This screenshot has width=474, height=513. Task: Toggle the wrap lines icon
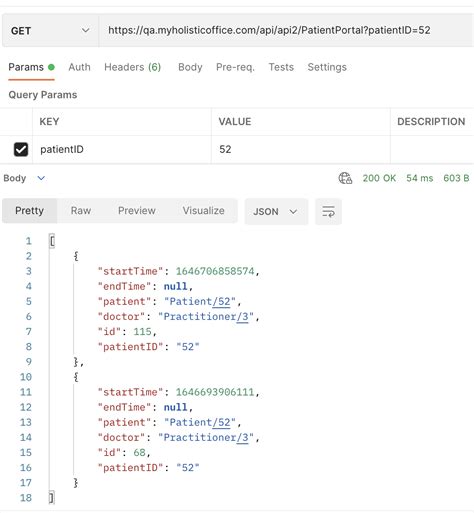(x=328, y=212)
